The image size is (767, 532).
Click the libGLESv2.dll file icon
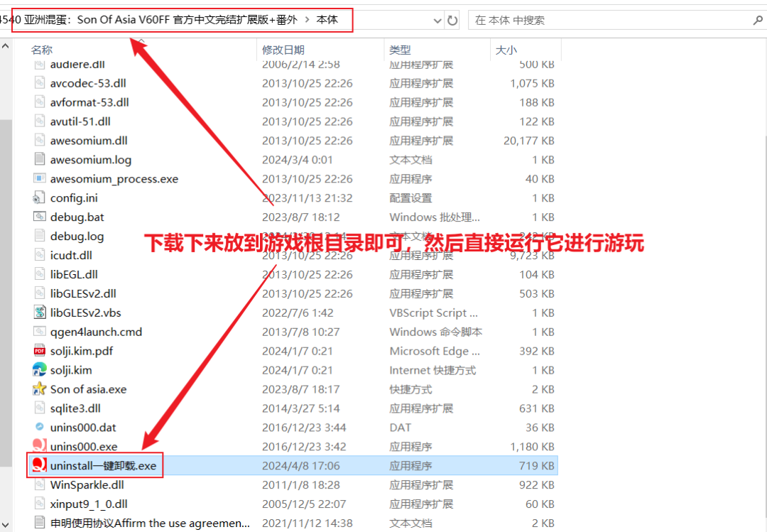click(40, 293)
